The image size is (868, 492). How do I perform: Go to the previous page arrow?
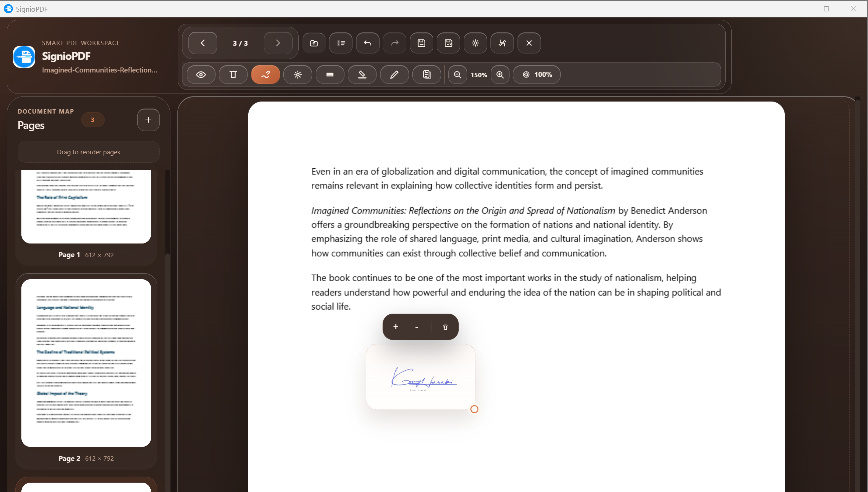pos(202,43)
